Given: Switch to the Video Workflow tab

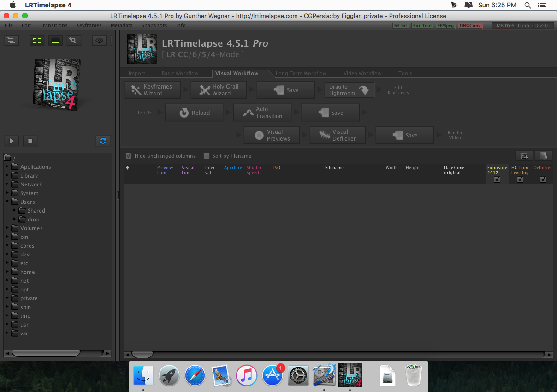Looking at the screenshot, I should click(x=362, y=73).
